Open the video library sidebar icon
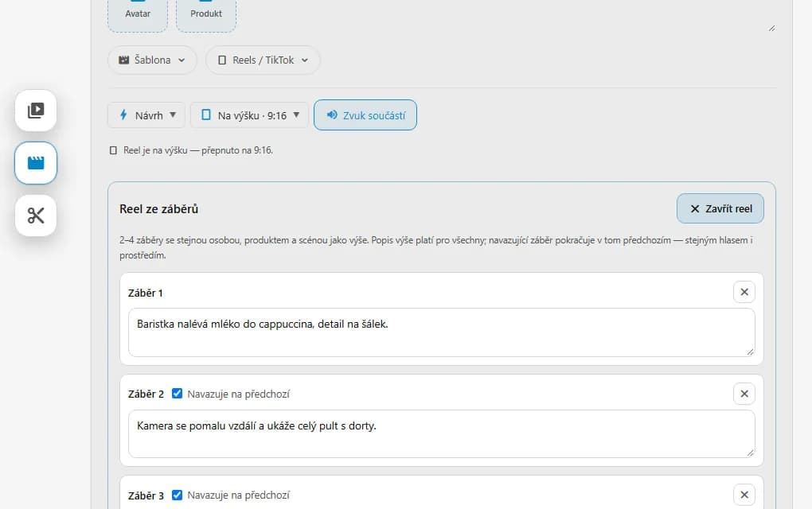Screen dimensions: 812x509 pyautogui.click(x=36, y=111)
